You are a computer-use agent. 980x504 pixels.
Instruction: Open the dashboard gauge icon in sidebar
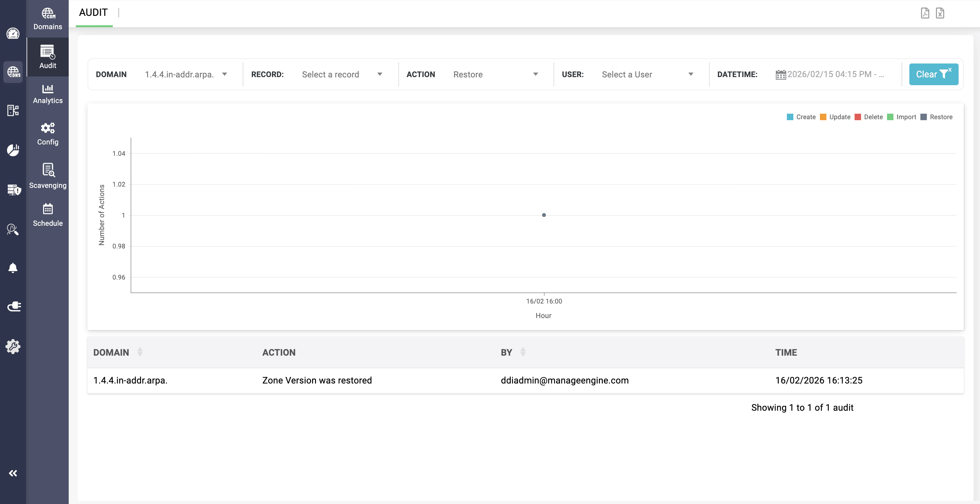13,33
